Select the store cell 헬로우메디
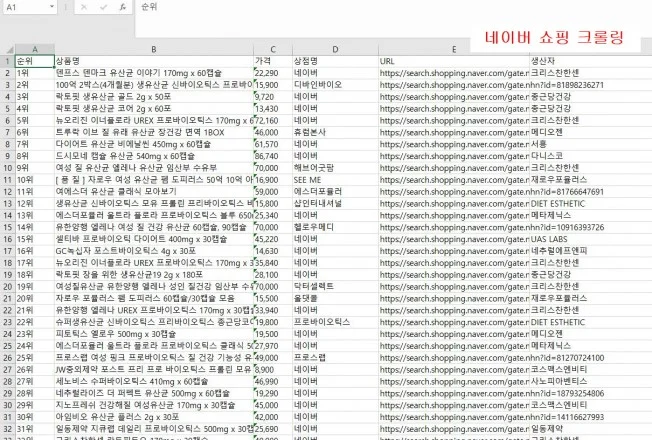This screenshot has height=440, width=652. 335,227
